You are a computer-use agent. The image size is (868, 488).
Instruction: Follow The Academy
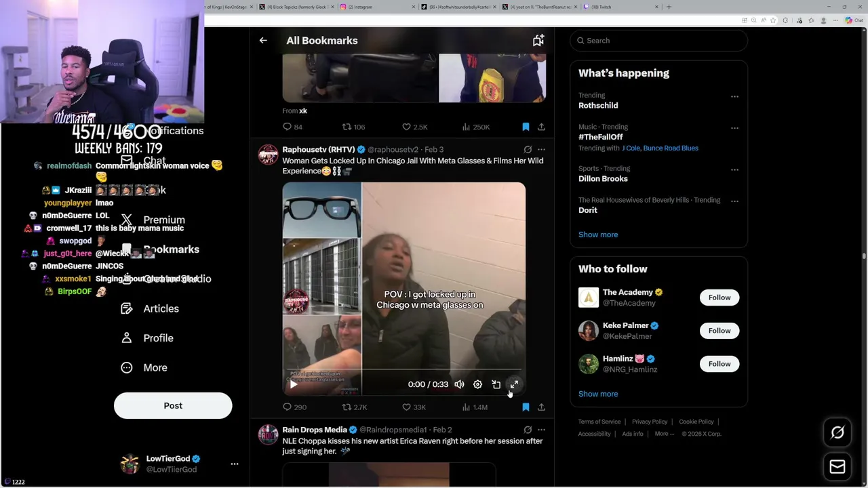coord(719,298)
